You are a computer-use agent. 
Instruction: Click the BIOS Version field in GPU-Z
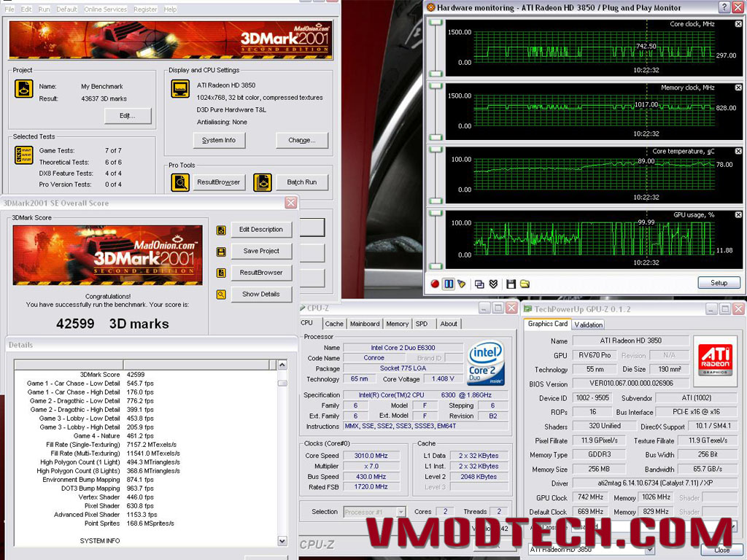point(631,384)
